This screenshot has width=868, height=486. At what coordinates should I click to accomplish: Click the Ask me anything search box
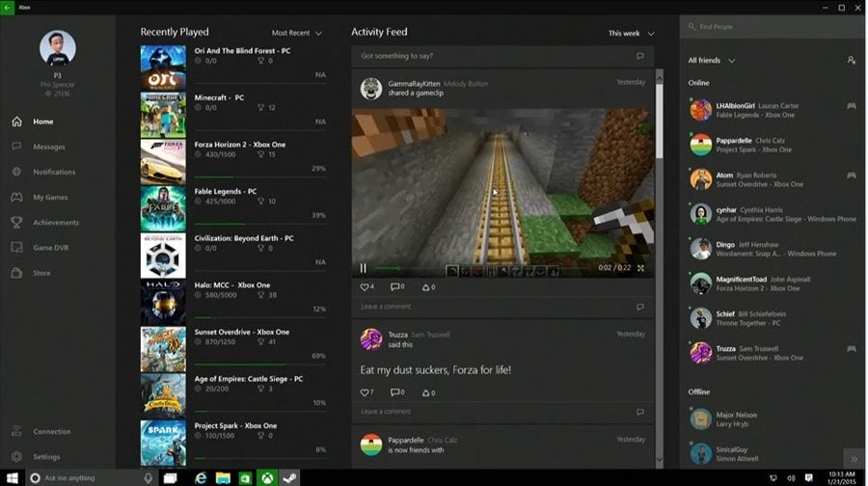[92, 477]
